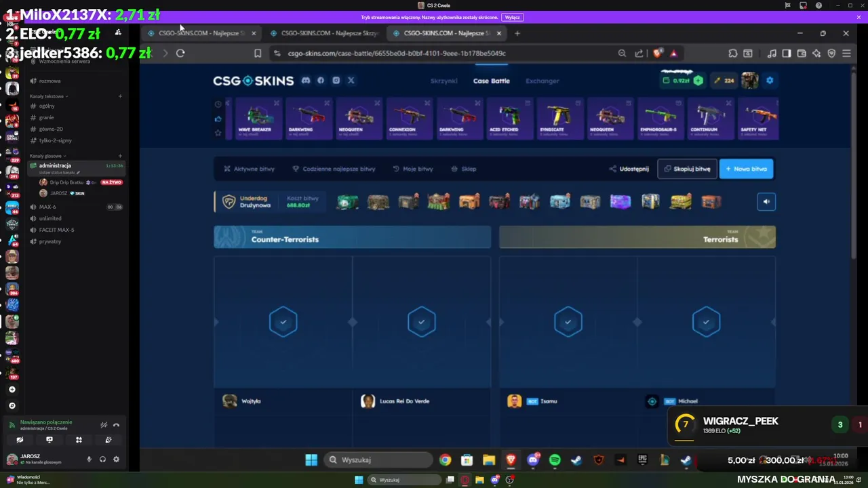Switch to the first CSGO-SKINS.COM browser tab
Viewport: 868px width, 488px height.
coord(202,33)
